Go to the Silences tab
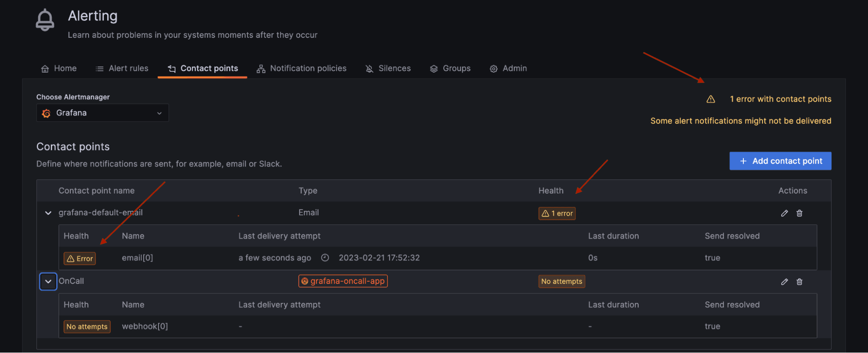The height and width of the screenshot is (353, 868). pyautogui.click(x=388, y=68)
